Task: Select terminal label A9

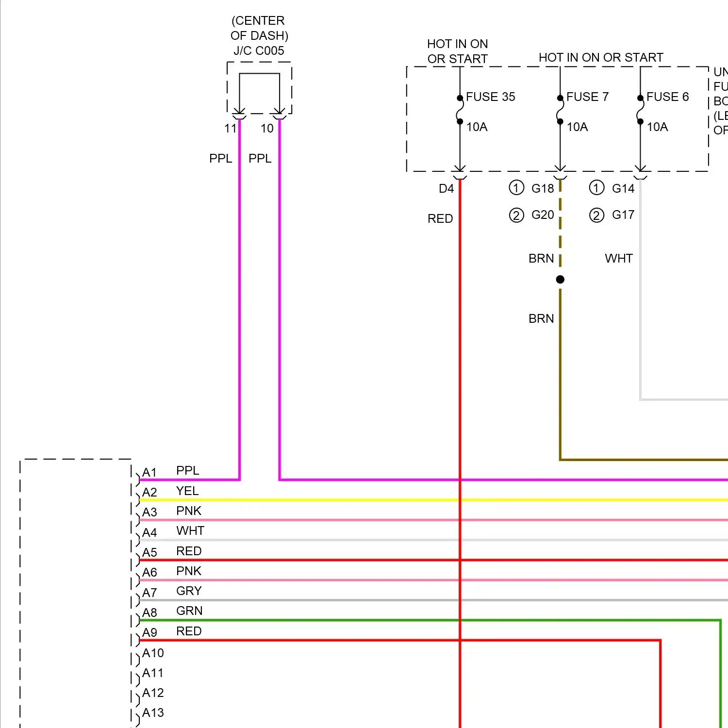Action: coord(149,633)
